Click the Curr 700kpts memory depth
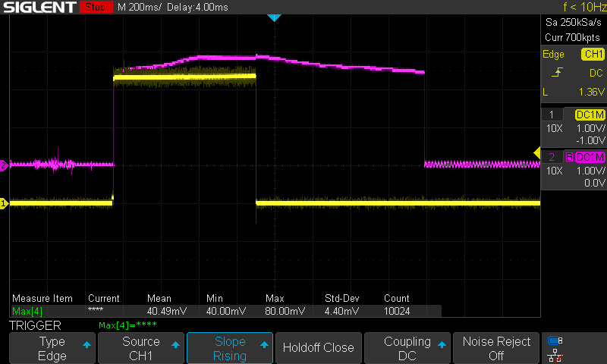 click(x=572, y=37)
